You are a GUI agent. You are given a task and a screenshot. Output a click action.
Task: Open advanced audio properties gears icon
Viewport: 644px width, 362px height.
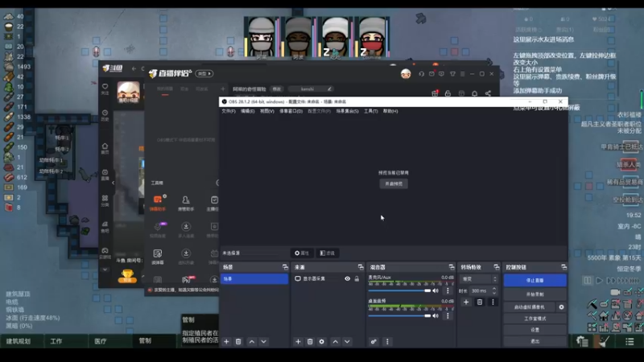(374, 341)
